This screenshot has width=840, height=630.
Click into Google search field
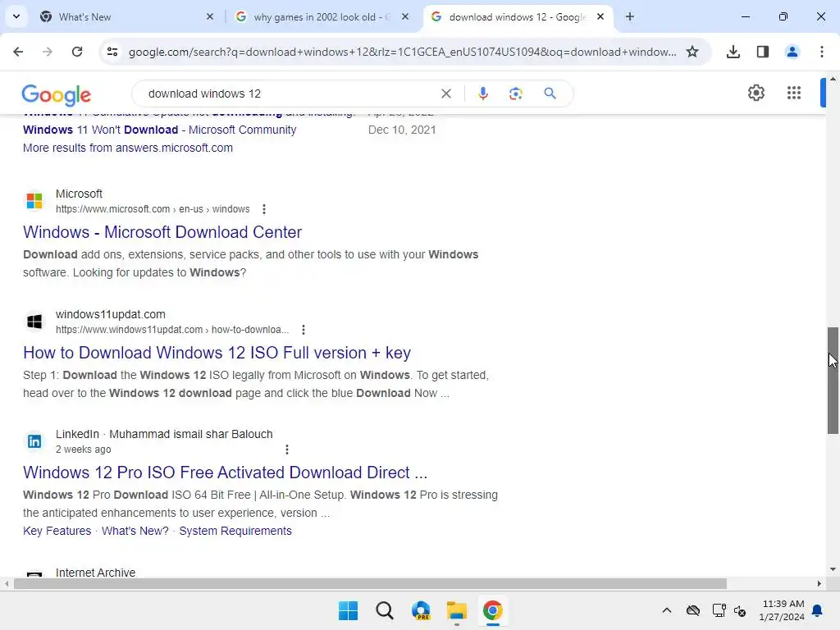tap(290, 94)
